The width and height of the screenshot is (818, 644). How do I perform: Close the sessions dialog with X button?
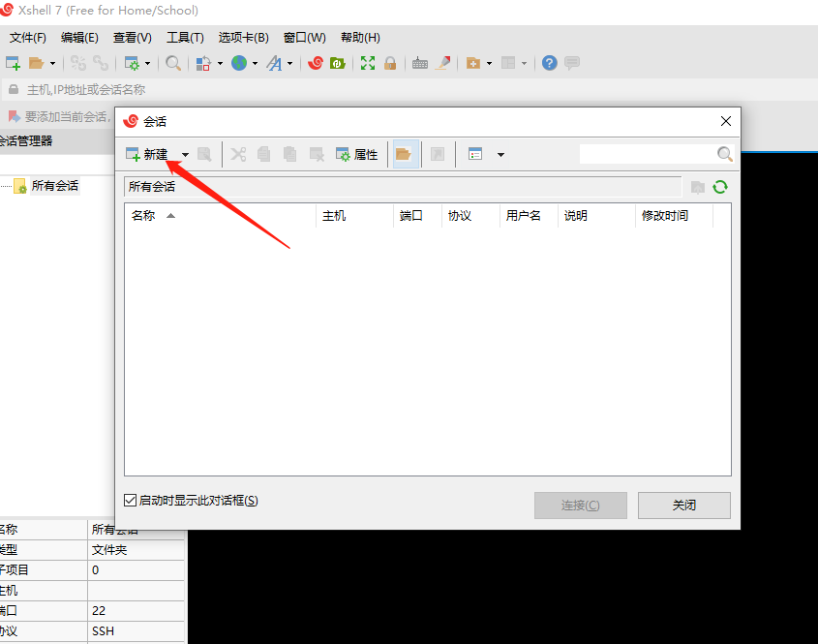coord(726,122)
